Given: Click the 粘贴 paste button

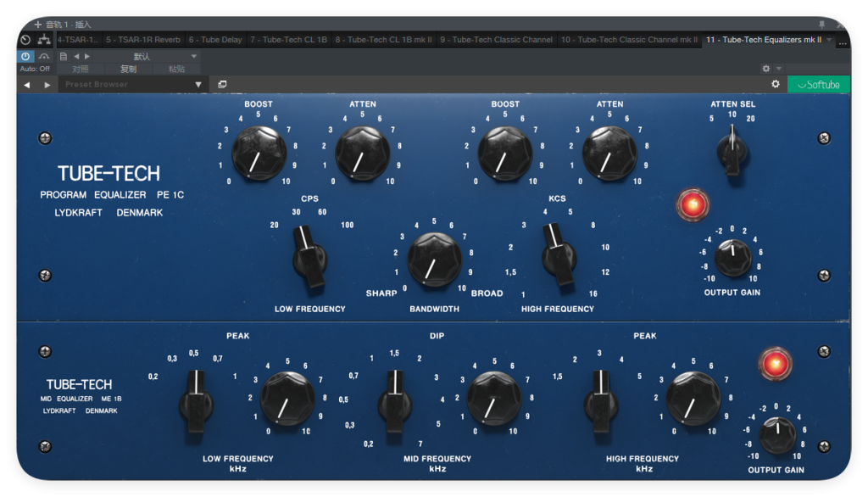Looking at the screenshot, I should click(x=176, y=70).
